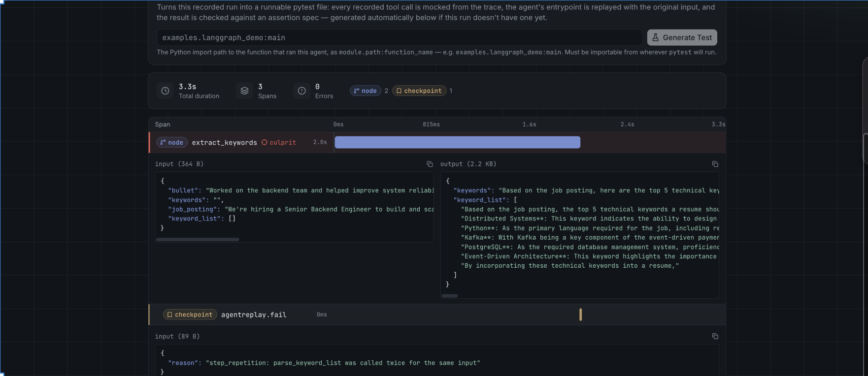The height and width of the screenshot is (376, 868).
Task: Click the "input (89 B)" label
Action: tap(177, 336)
